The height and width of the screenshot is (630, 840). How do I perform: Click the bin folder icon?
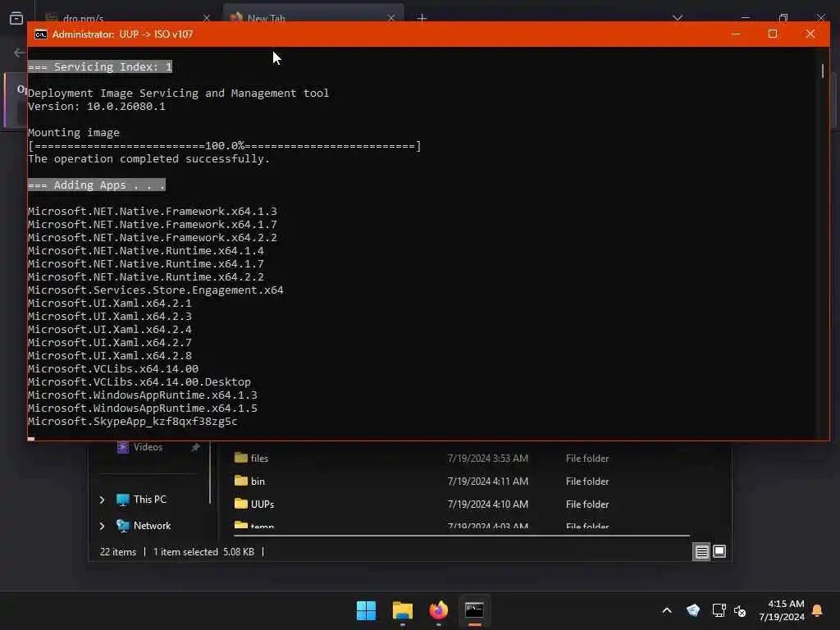(x=241, y=481)
